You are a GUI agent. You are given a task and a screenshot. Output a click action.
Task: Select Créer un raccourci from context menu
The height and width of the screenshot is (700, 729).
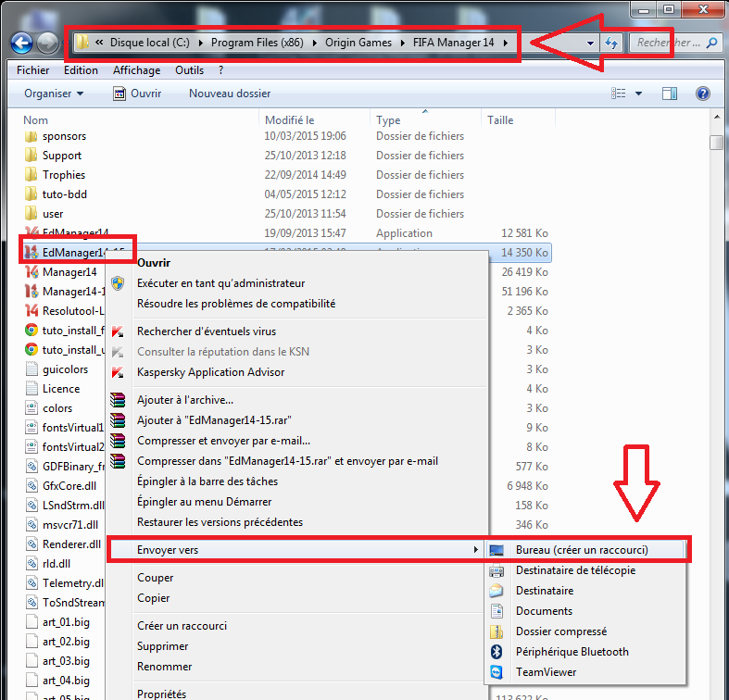point(182,626)
